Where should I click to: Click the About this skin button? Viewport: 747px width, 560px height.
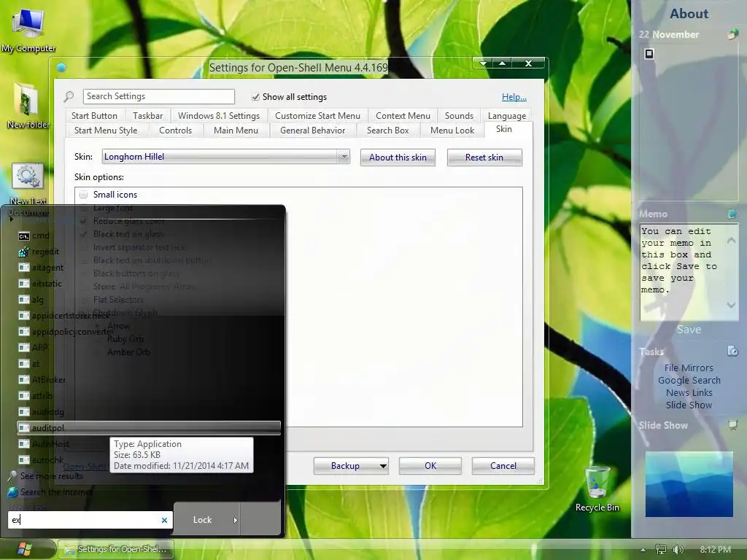pos(398,157)
